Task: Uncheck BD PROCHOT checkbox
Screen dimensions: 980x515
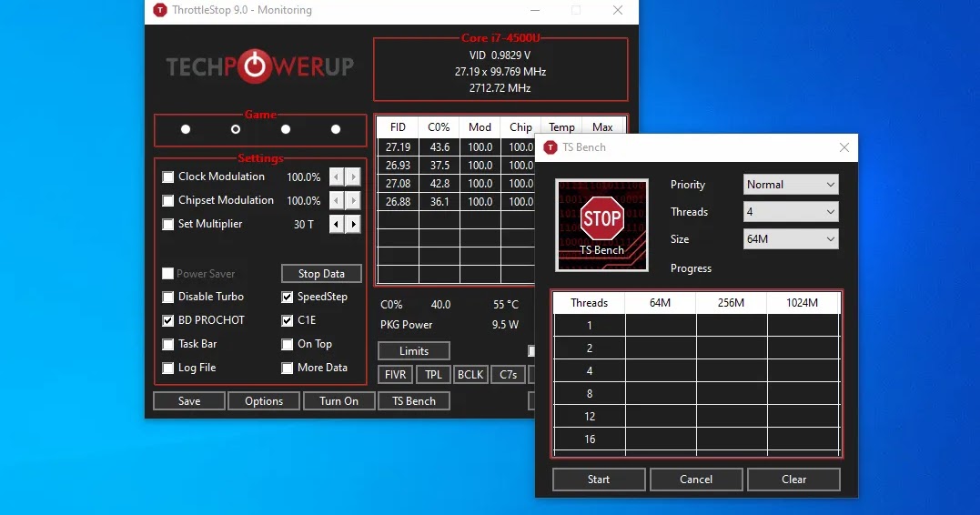Action: (168, 320)
